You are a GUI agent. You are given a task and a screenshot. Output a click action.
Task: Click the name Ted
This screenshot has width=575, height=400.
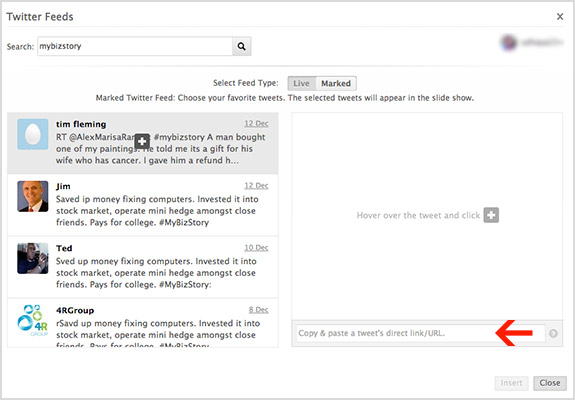[64, 248]
